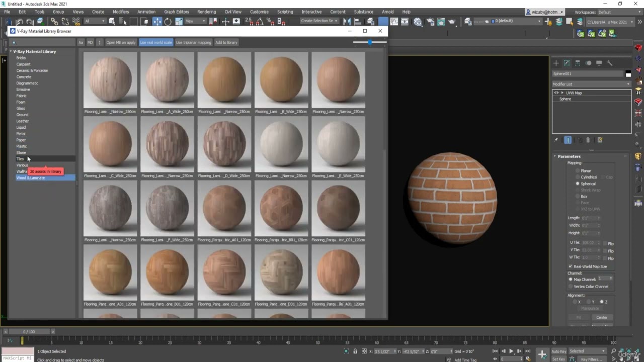Click the Align tool icon

358,22
